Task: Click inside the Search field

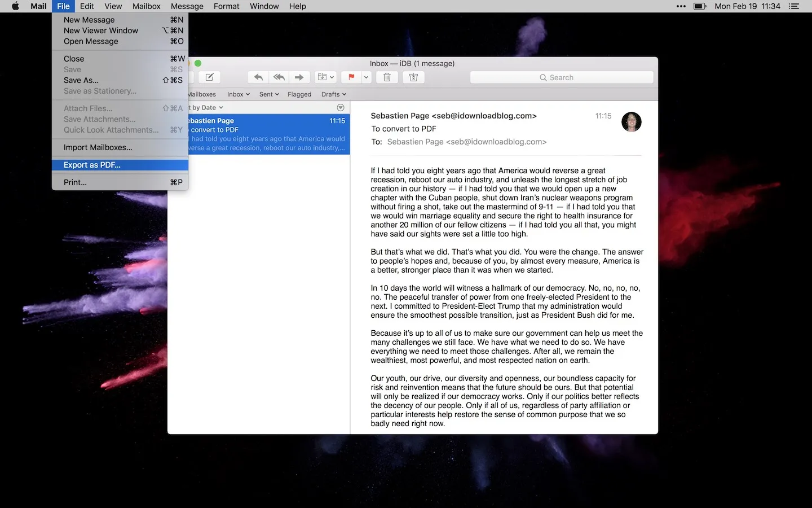Action: [561, 77]
